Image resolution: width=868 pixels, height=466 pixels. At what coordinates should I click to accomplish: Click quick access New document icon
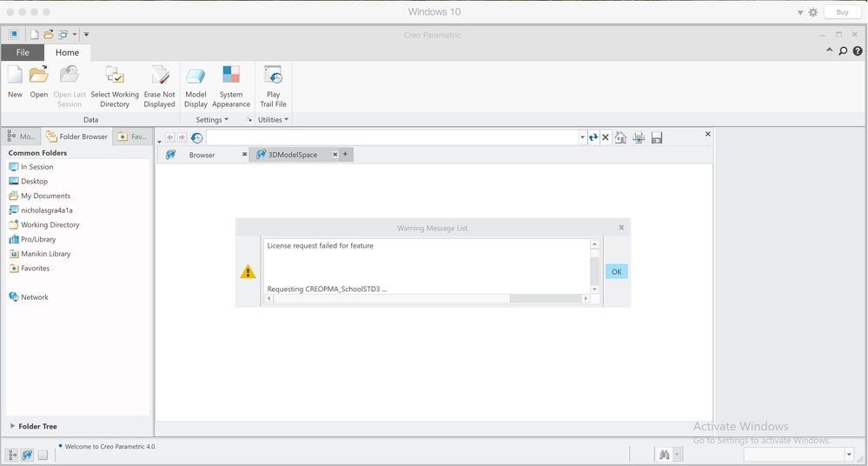pos(35,35)
